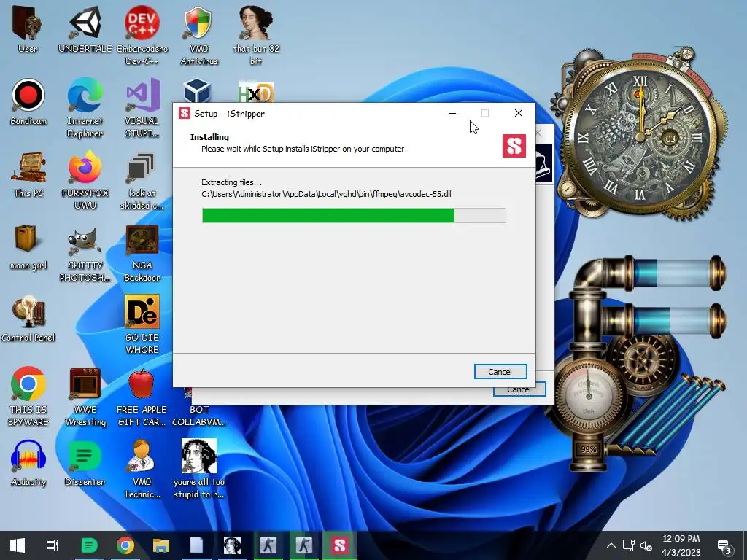
Task: Open the Dissenter desktop icon
Action: click(85, 463)
